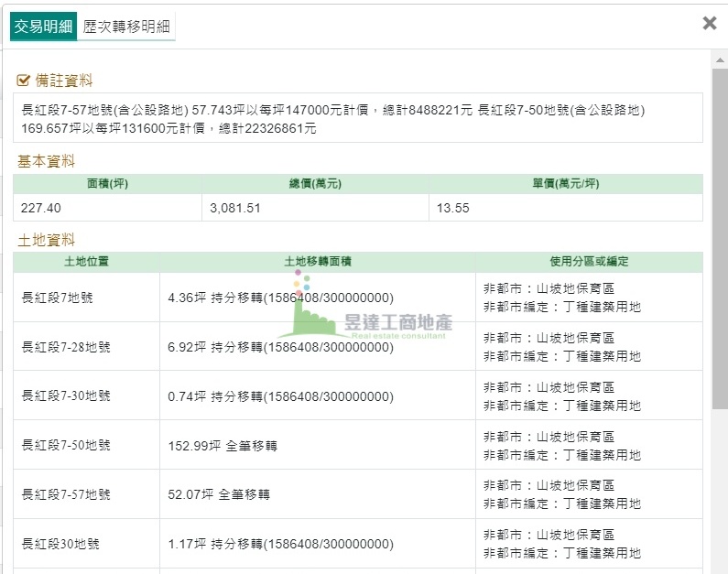The width and height of the screenshot is (728, 574).
Task: Click the 土地位置 column header
Action: click(x=86, y=262)
